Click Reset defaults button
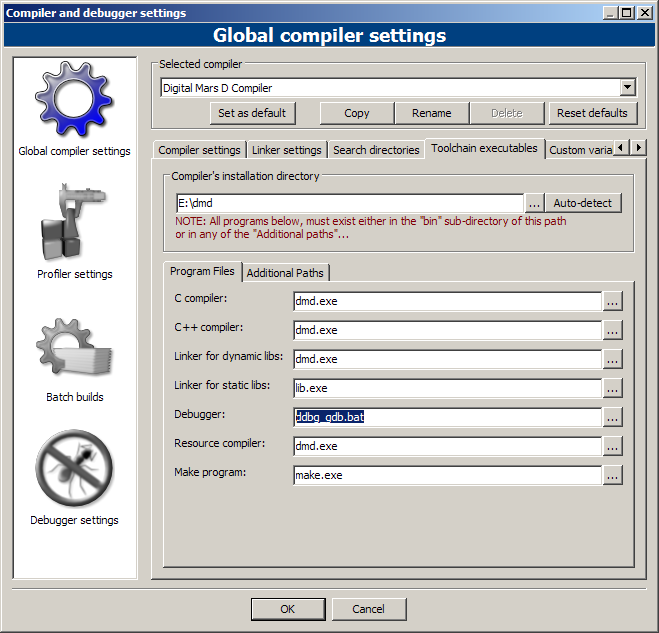Screen dimensions: 659x633 point(592,113)
